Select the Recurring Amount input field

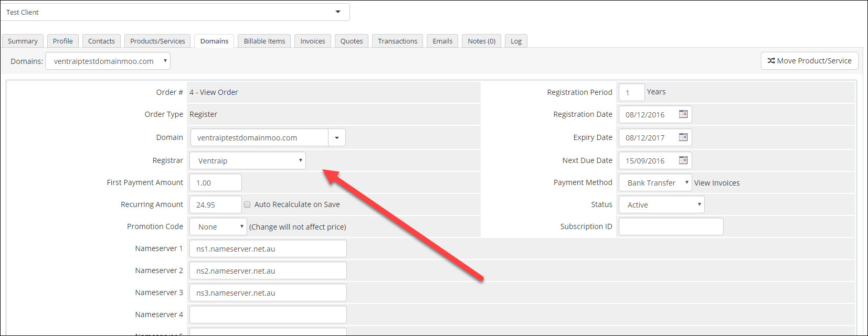[x=215, y=204]
